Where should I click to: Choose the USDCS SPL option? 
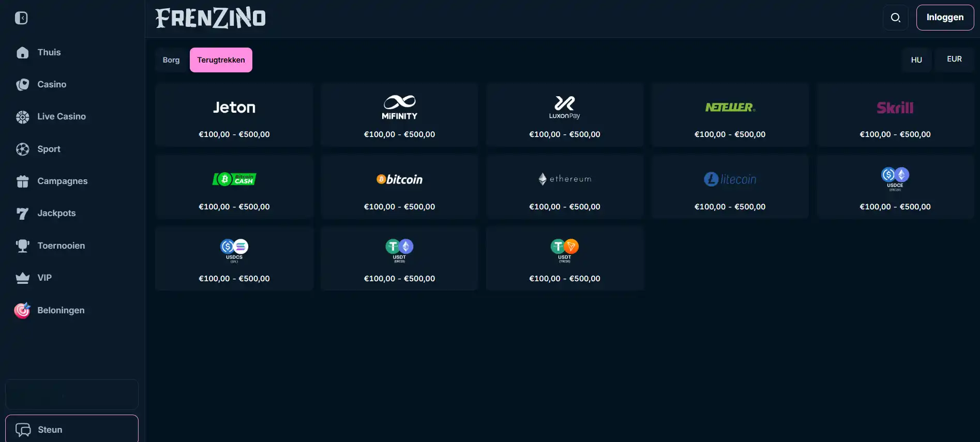pos(234,258)
